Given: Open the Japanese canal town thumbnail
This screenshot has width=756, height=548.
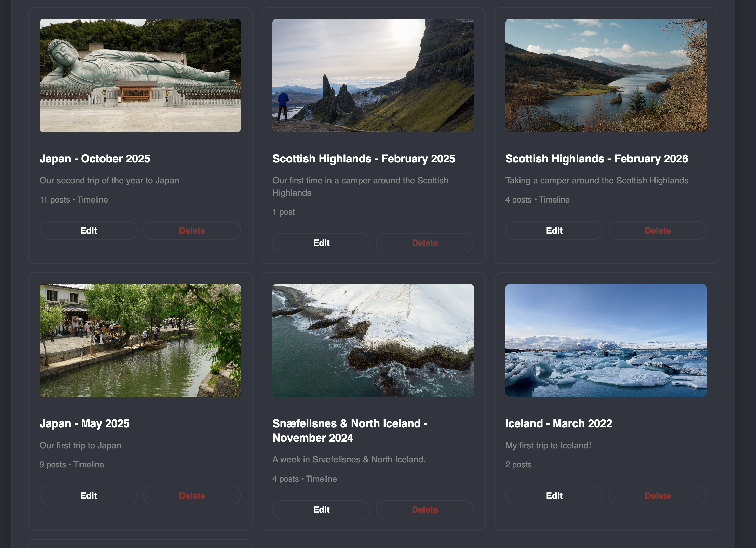Looking at the screenshot, I should pyautogui.click(x=140, y=340).
